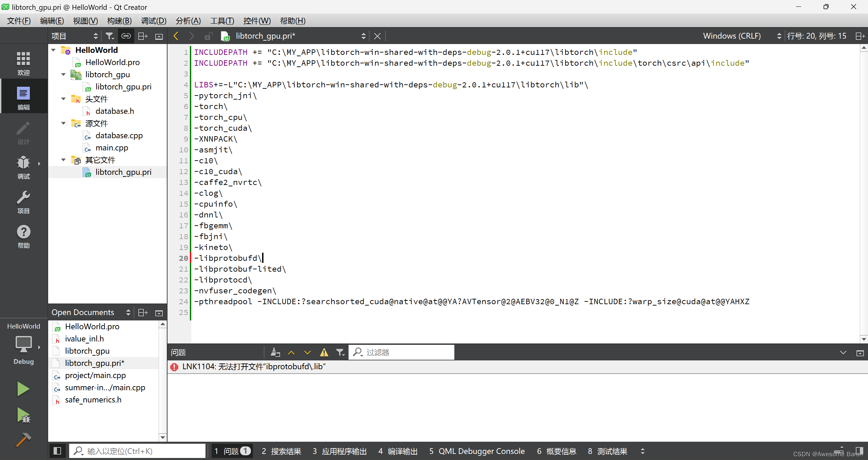Click the LNK1104 error entry
This screenshot has width=868, height=460.
pyautogui.click(x=254, y=367)
